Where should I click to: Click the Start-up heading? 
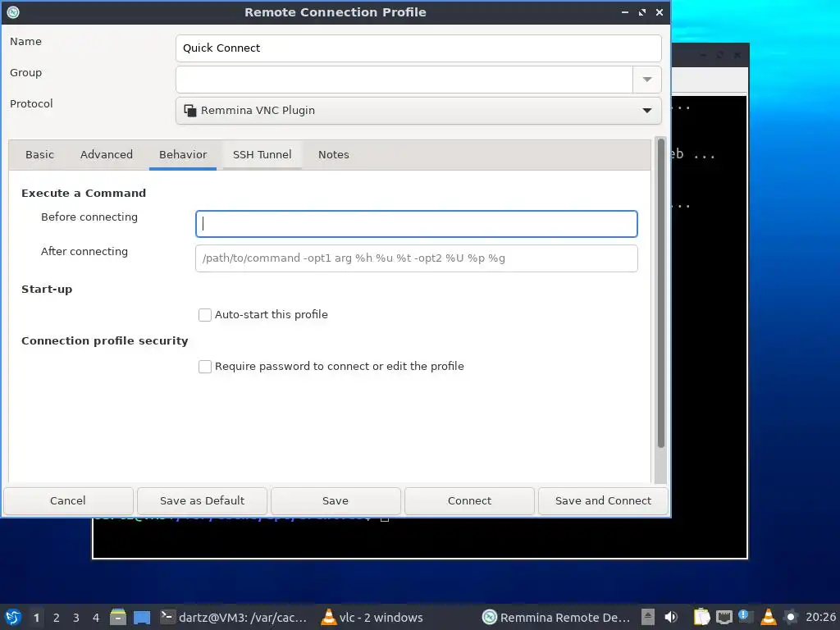pyautogui.click(x=47, y=290)
